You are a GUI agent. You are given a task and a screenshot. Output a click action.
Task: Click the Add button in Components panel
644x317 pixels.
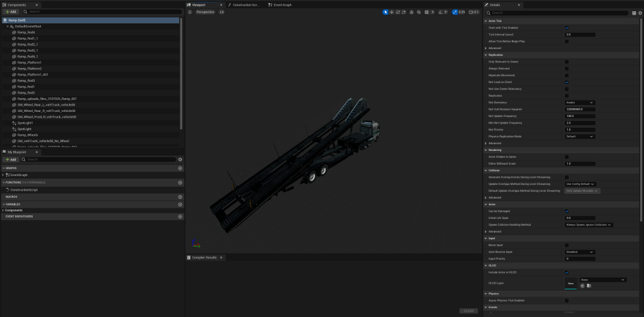11,11
